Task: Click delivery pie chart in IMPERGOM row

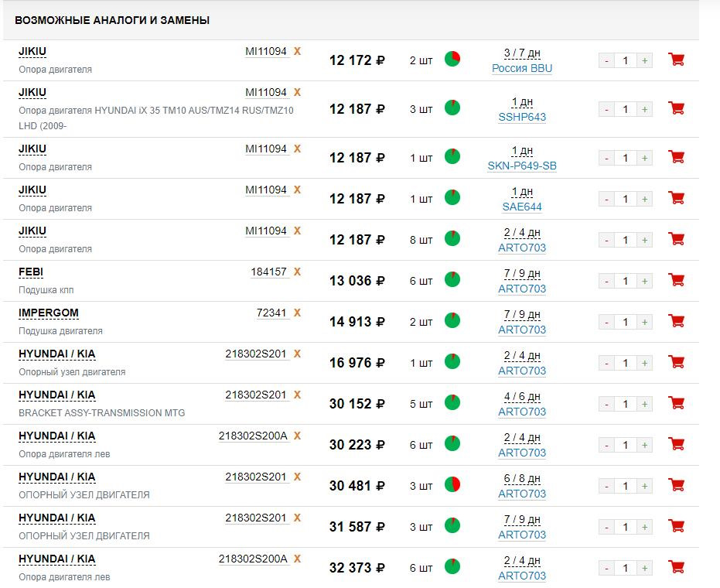Action: 452,320
